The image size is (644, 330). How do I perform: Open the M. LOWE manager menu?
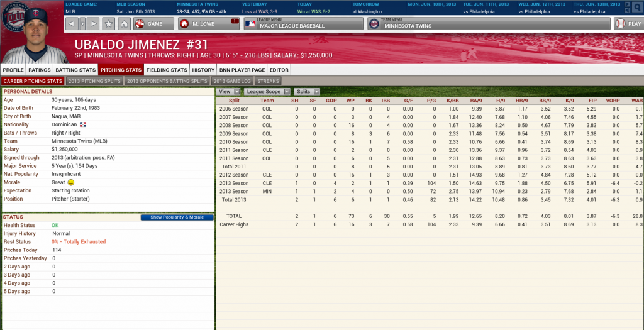[x=208, y=24]
